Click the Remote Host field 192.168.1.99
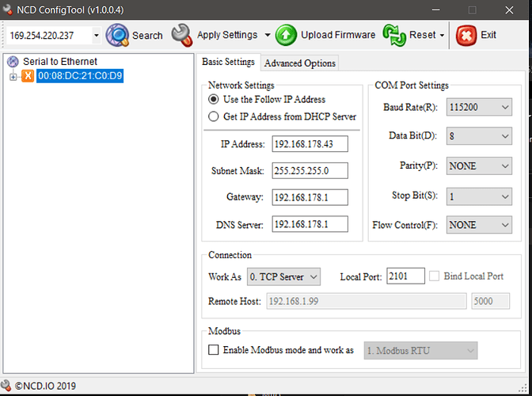The width and height of the screenshot is (532, 396). tap(367, 301)
